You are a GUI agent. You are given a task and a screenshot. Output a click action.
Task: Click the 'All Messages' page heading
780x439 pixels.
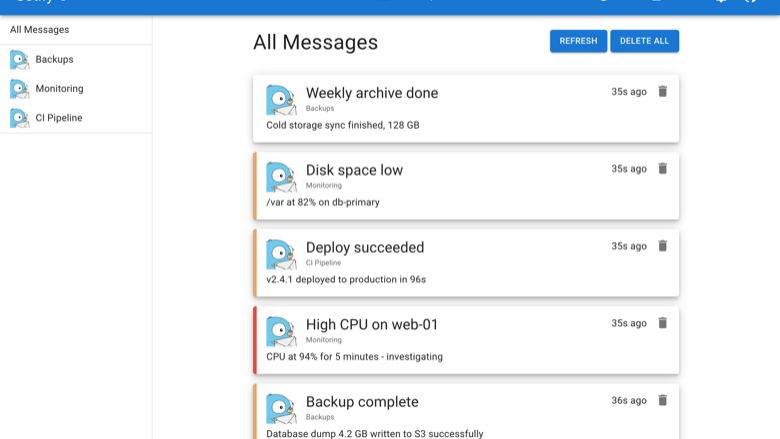pos(315,42)
